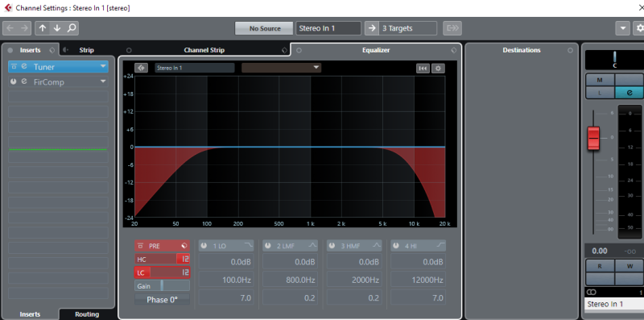Image resolution: width=644 pixels, height=320 pixels.
Task: Click diamond icon on Inserts tab header
Action: (x=52, y=50)
